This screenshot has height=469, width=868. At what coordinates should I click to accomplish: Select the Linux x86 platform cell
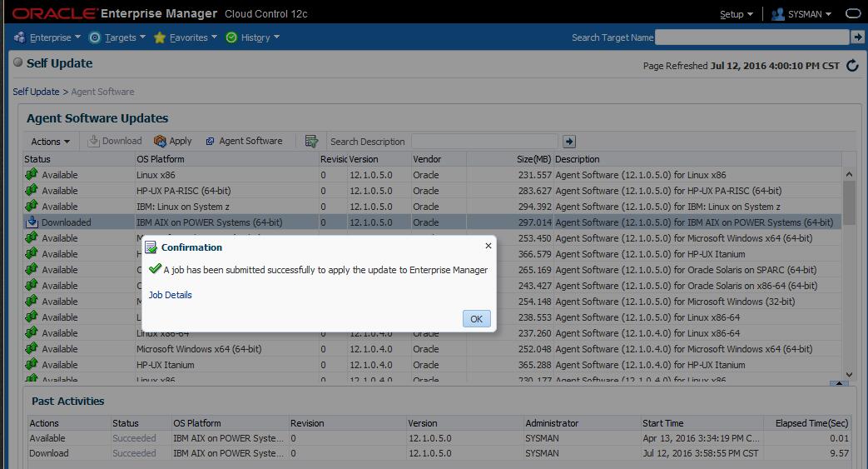[156, 175]
